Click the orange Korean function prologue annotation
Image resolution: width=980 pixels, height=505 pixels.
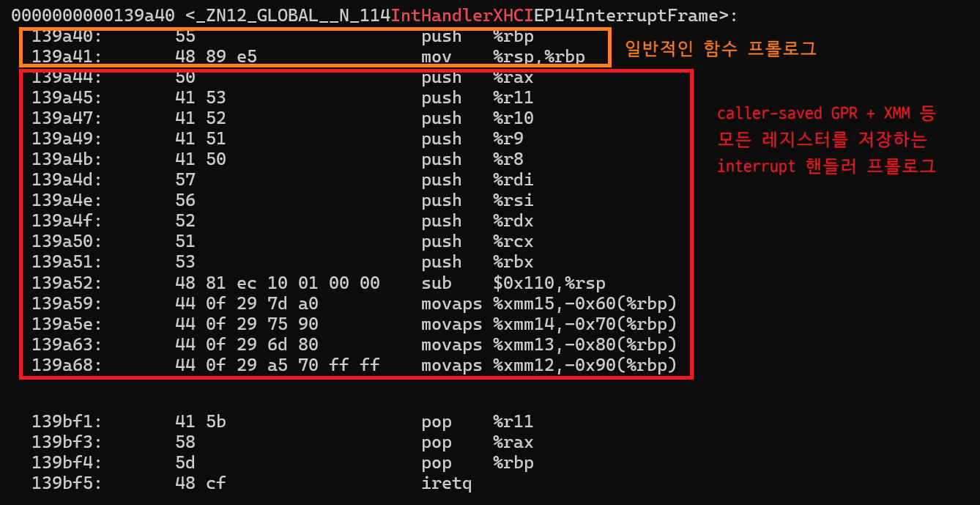(x=720, y=49)
